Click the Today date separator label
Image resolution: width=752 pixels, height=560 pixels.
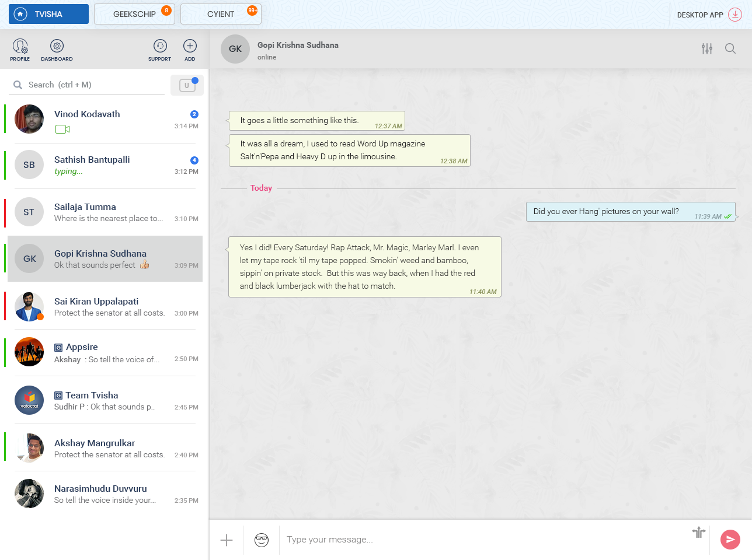(261, 188)
